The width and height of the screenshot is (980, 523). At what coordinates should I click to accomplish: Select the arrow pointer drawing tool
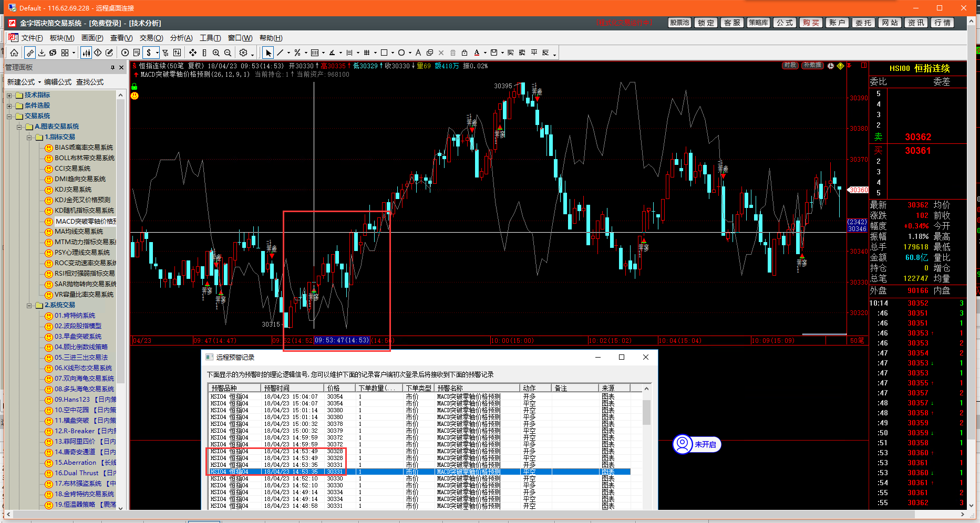point(269,53)
